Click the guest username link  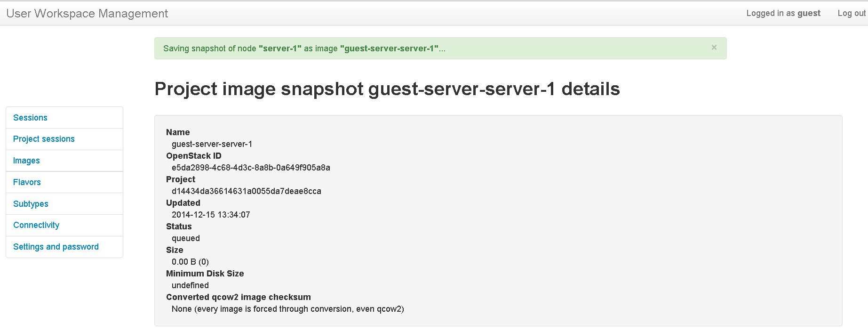808,13
